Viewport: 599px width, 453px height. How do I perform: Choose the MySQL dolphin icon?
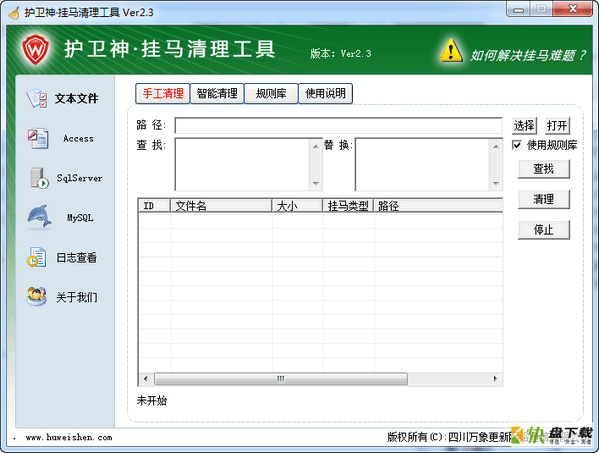tap(39, 217)
